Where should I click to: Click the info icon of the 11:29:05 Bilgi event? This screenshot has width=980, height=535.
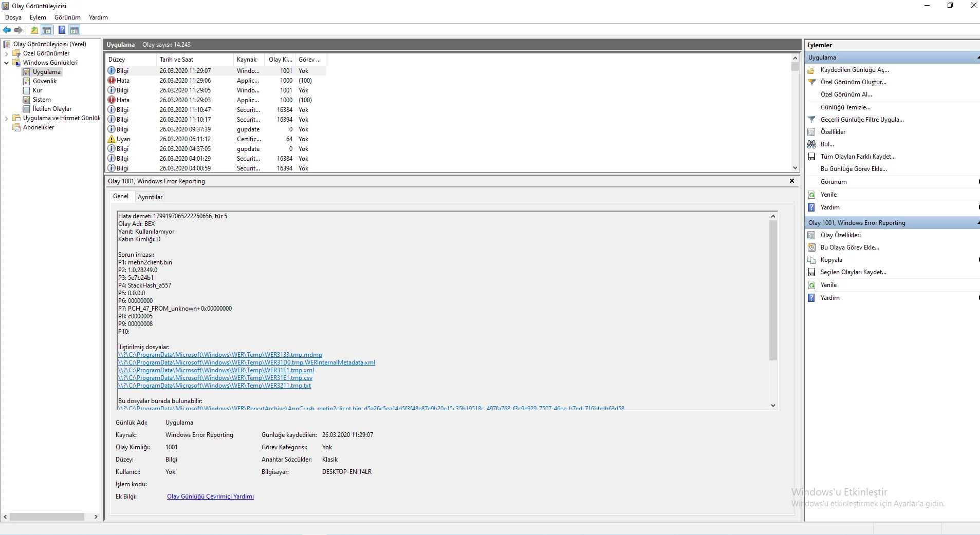112,90
